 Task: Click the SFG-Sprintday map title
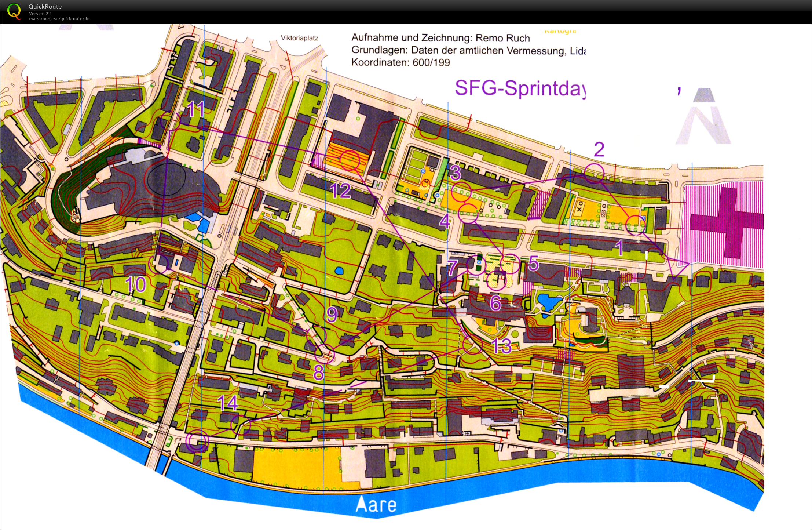pyautogui.click(x=520, y=88)
